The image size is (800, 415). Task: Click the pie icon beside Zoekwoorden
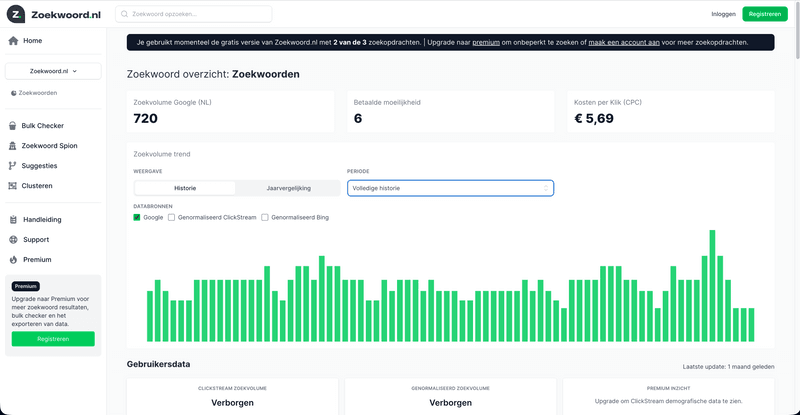coord(14,93)
